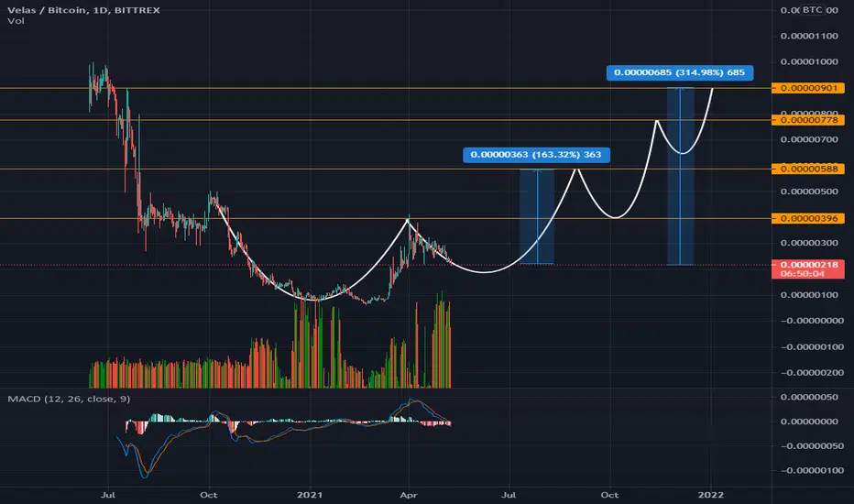Click the 2021 time axis label
The image size is (854, 504).
[310, 495]
